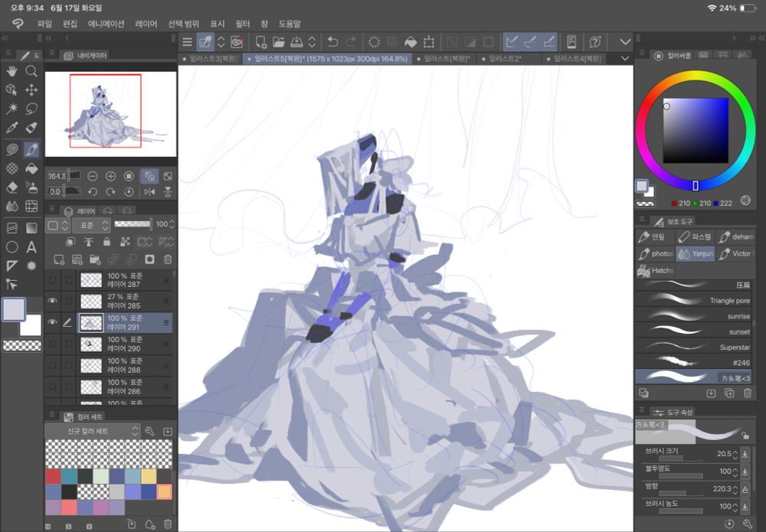The image size is (766, 532).
Task: Select layer 290 thumbnail in layer list
Action: click(x=91, y=344)
